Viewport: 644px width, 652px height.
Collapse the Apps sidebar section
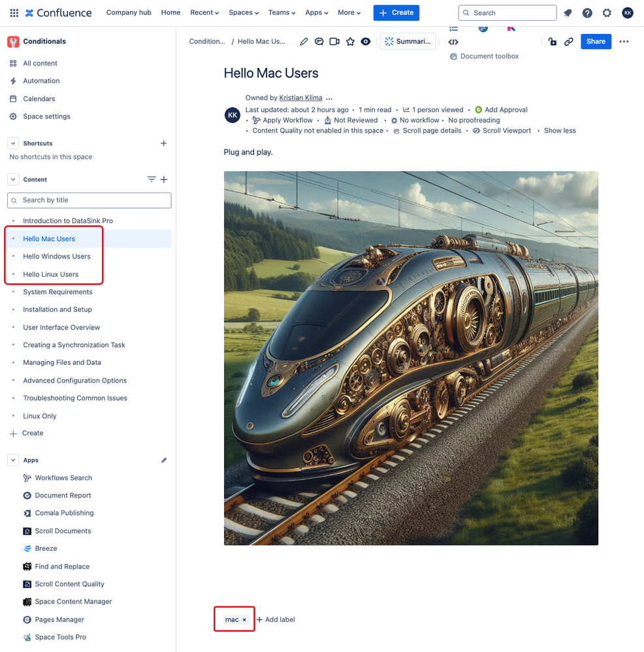13,460
